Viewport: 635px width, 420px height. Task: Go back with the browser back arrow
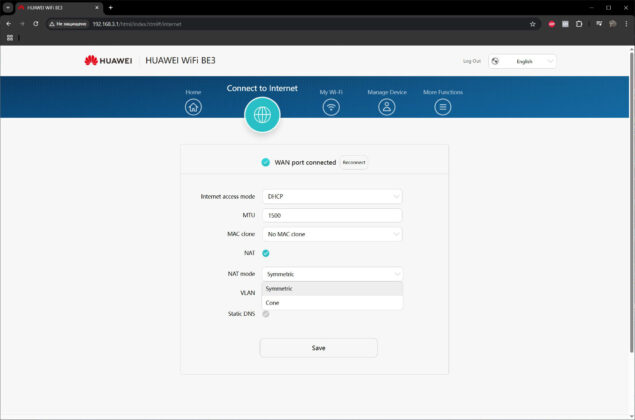pos(9,24)
